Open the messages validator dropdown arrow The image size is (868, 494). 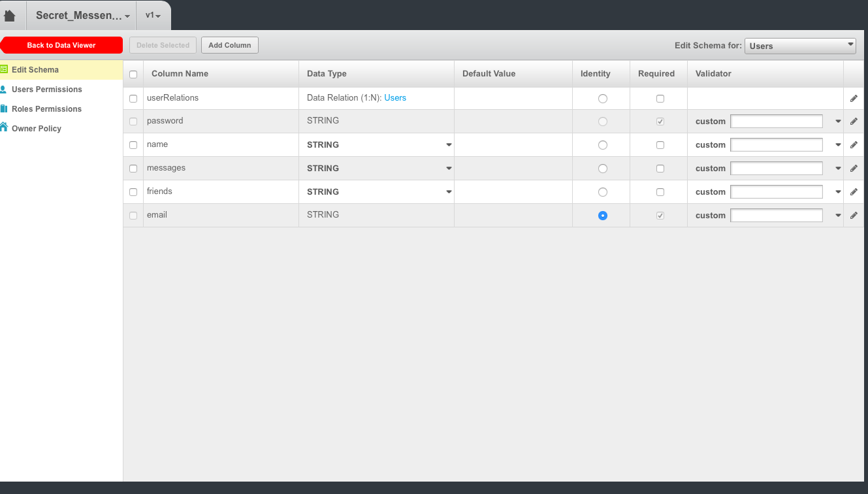[838, 169]
